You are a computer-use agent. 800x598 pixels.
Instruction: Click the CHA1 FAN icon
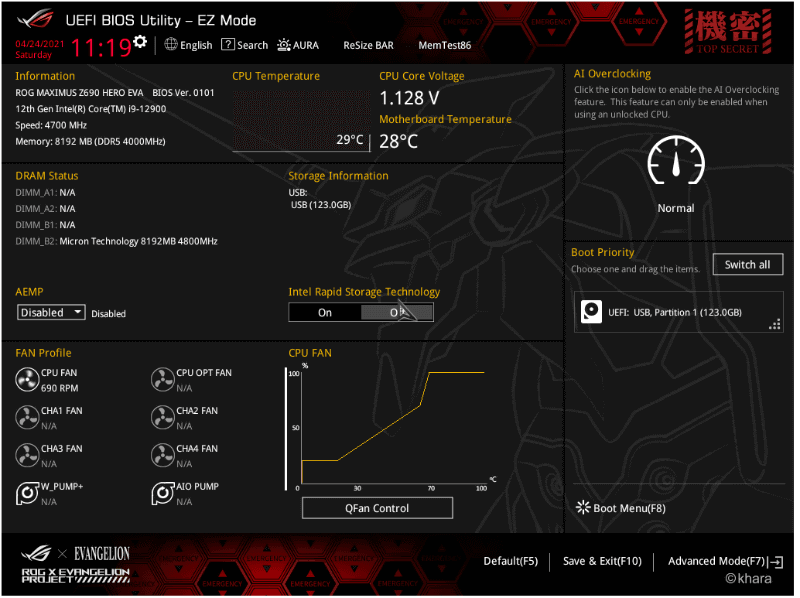click(27, 418)
